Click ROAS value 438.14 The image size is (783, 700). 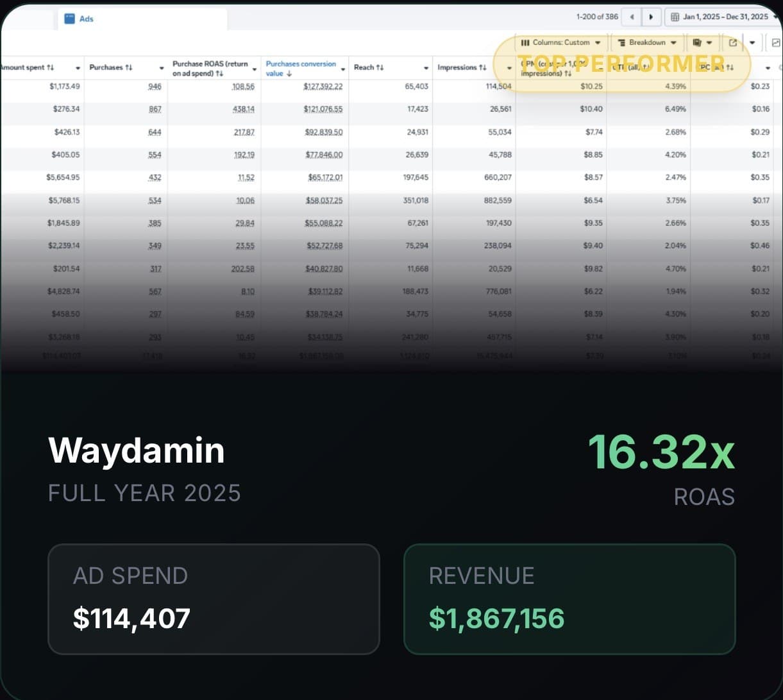[x=243, y=109]
